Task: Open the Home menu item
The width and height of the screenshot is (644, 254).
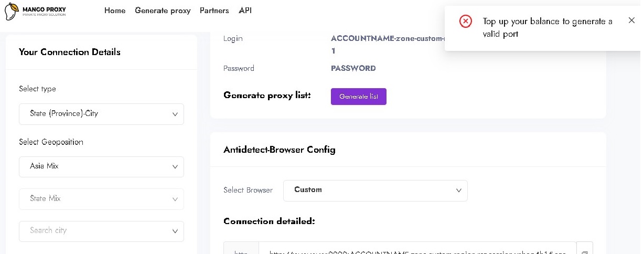Action: pyautogui.click(x=115, y=10)
